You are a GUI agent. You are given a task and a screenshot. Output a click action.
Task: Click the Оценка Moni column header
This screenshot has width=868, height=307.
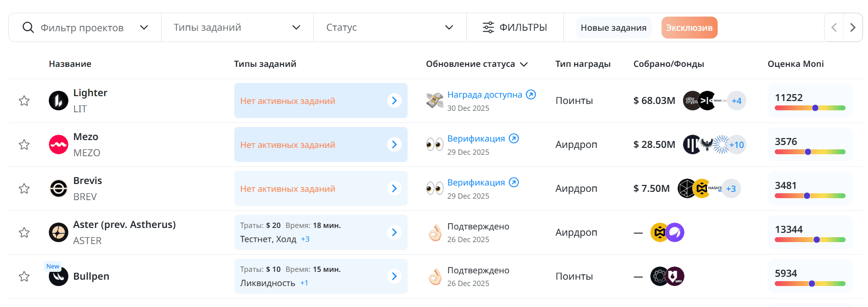795,64
